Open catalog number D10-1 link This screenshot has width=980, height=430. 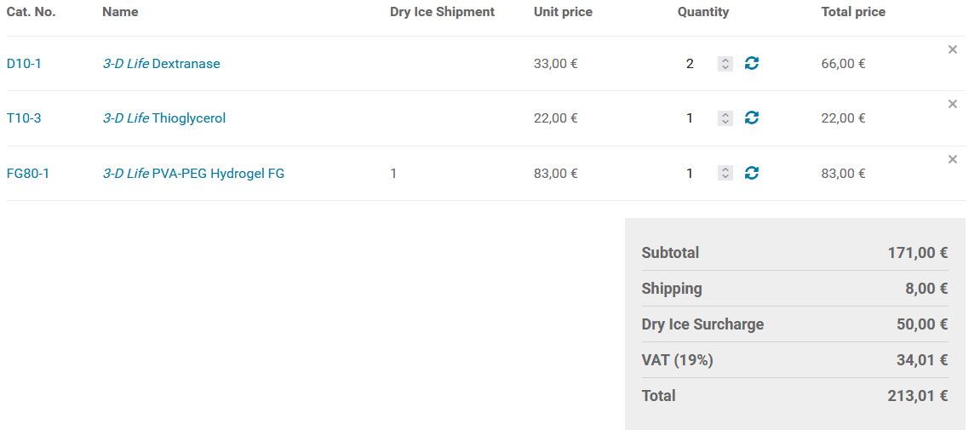[24, 64]
